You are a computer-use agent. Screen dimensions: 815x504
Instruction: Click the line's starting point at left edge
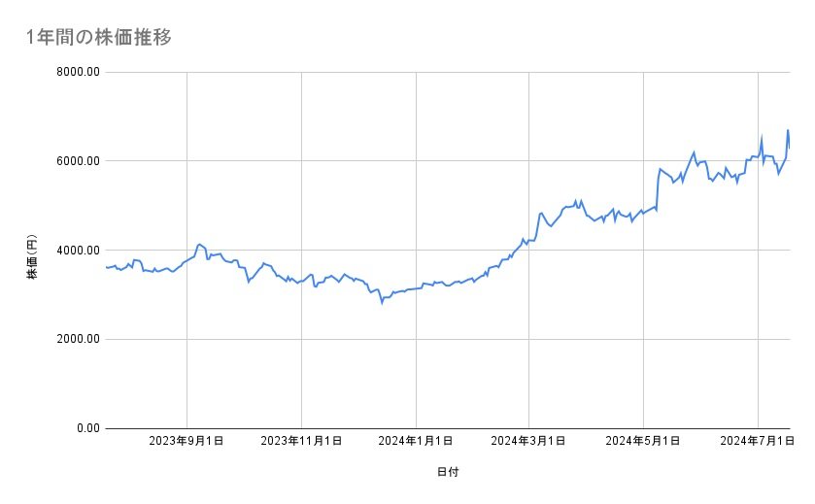click(x=105, y=267)
